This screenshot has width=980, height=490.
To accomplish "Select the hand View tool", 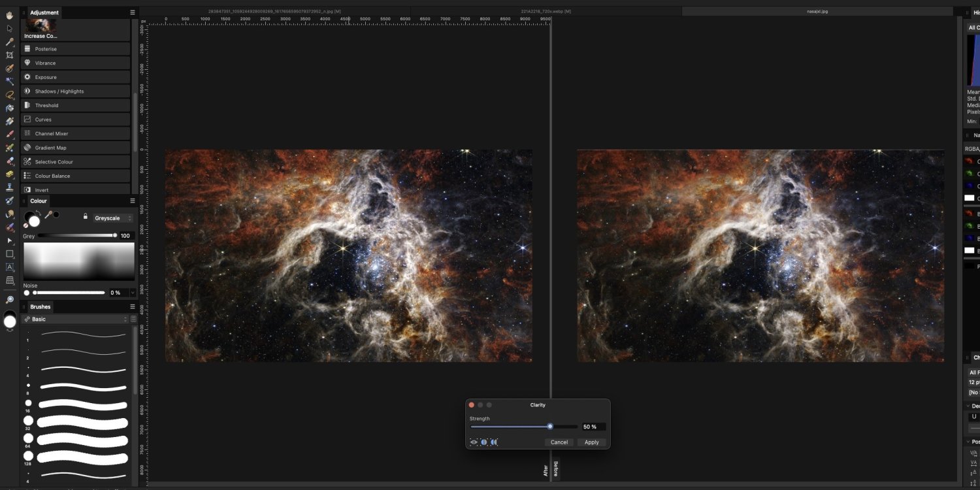I will point(10,14).
